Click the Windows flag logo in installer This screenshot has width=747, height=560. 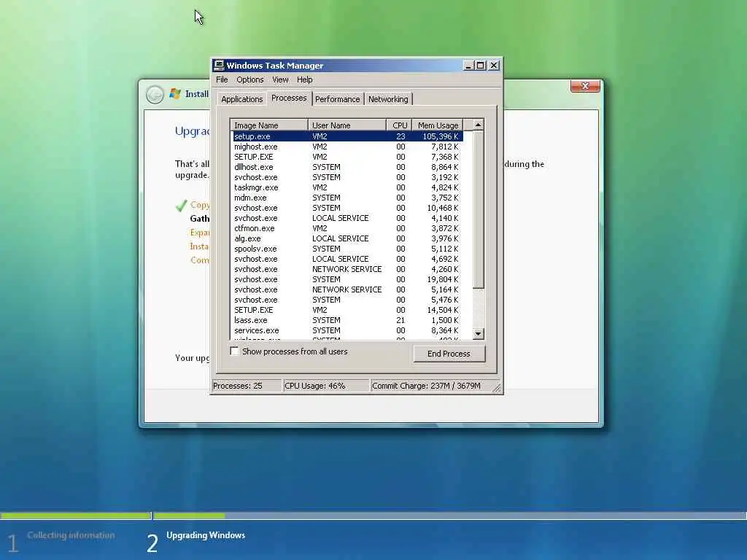coord(175,94)
